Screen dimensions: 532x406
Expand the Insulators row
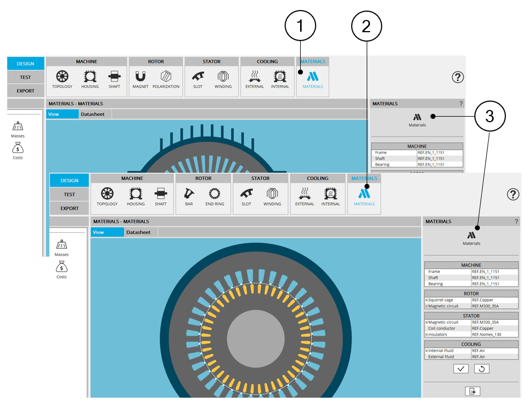tap(427, 334)
